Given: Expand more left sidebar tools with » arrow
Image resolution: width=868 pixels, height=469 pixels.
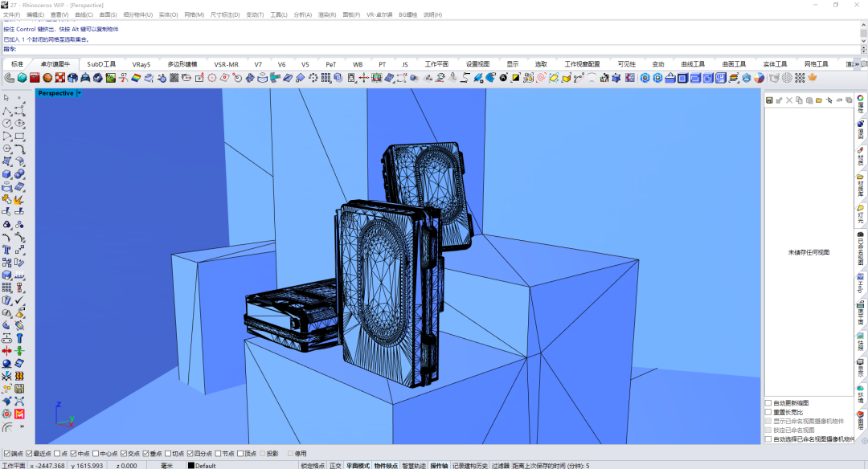Looking at the screenshot, I should coord(20,427).
